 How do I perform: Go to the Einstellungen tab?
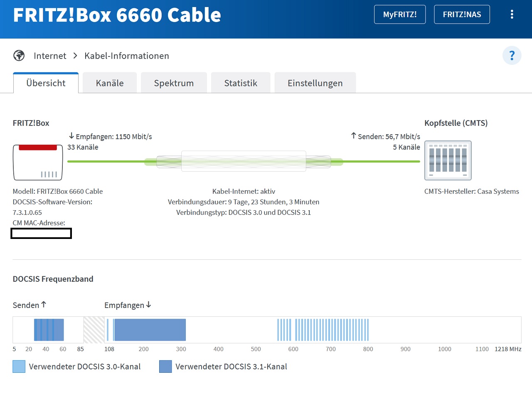(x=315, y=83)
